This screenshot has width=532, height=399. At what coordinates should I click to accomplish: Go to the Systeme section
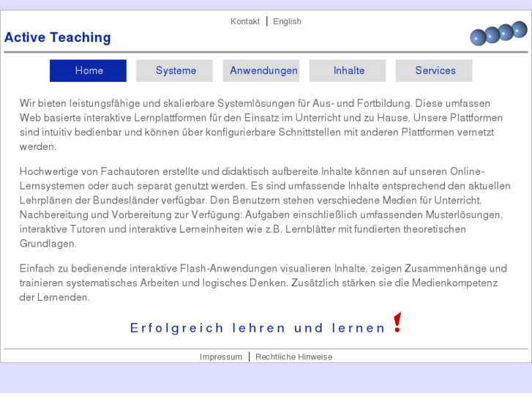(174, 70)
